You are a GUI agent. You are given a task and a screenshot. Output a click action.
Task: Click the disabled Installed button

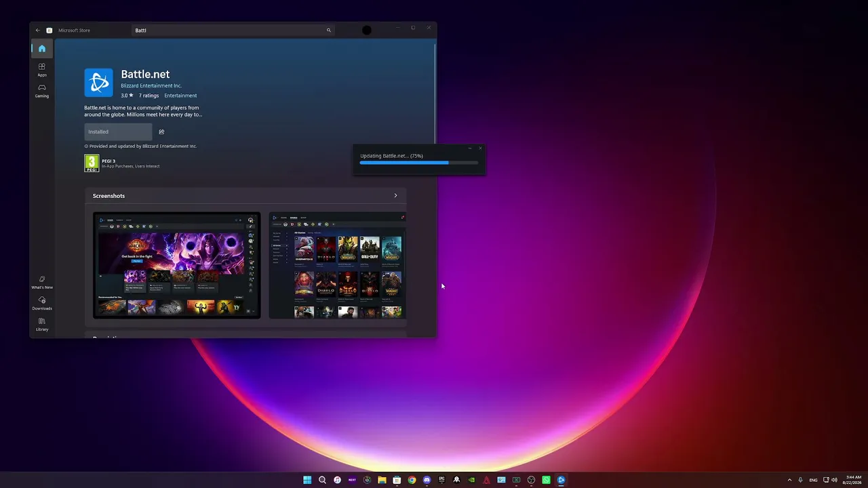click(x=118, y=132)
